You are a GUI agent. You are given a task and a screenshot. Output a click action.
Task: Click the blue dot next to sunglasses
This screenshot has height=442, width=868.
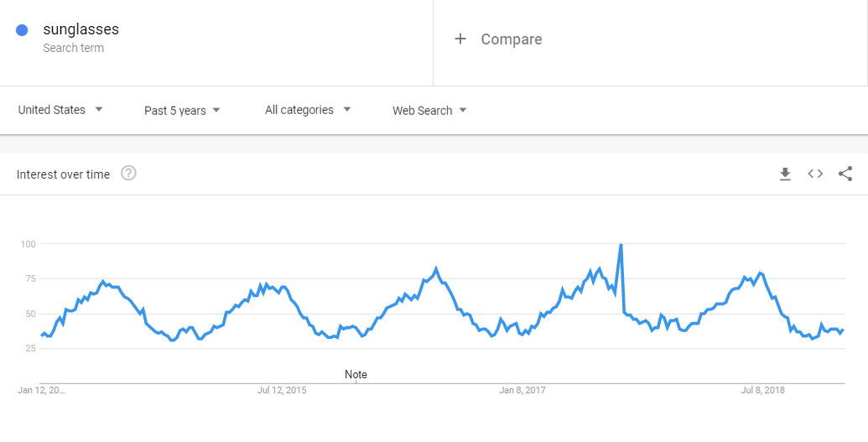tap(22, 30)
